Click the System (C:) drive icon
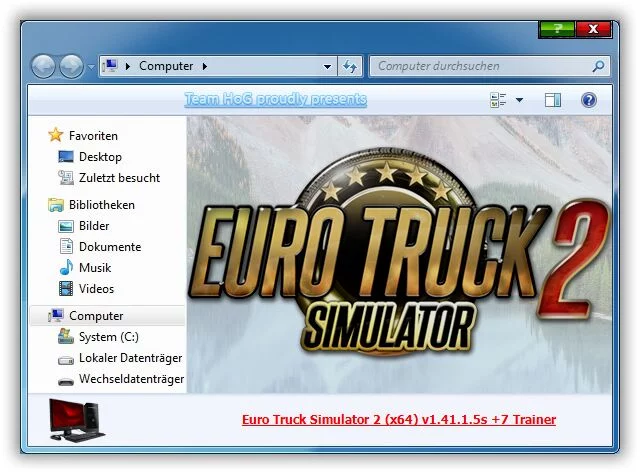This screenshot has width=640, height=474. point(66,336)
